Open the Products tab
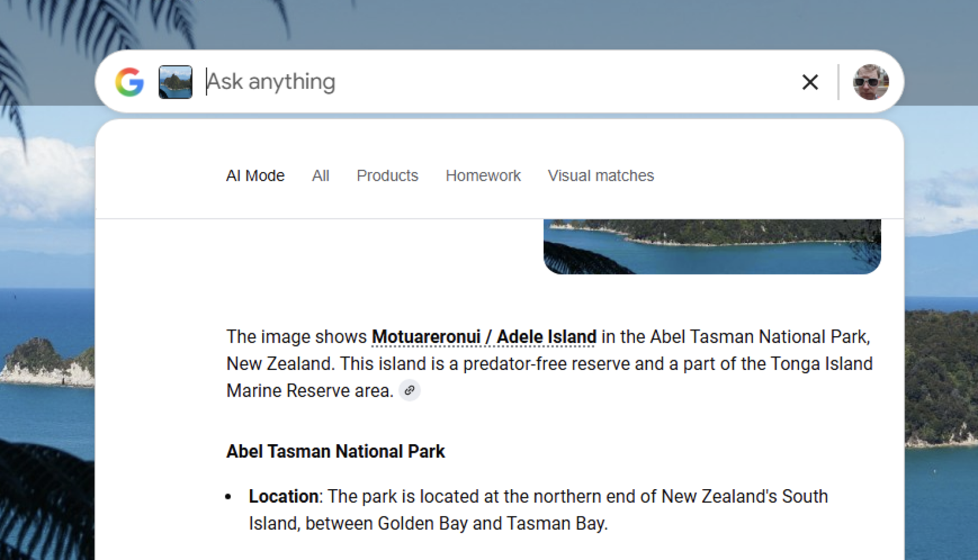This screenshot has height=560, width=978. pyautogui.click(x=387, y=175)
